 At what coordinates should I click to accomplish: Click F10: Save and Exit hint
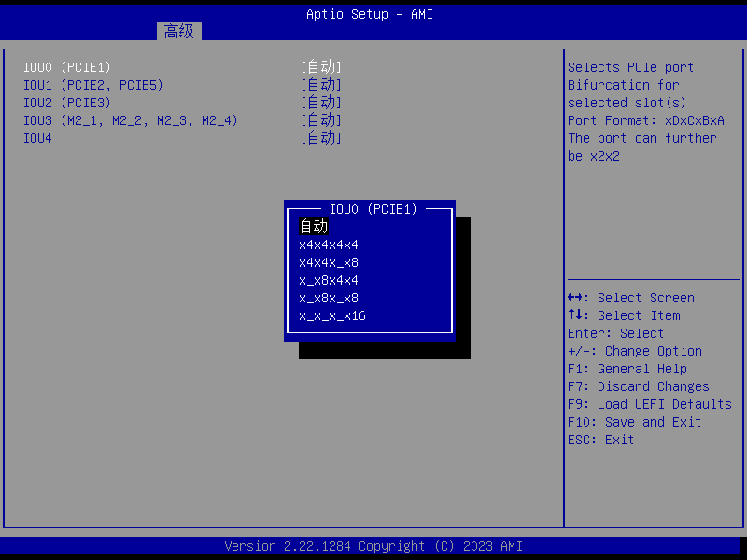(634, 422)
